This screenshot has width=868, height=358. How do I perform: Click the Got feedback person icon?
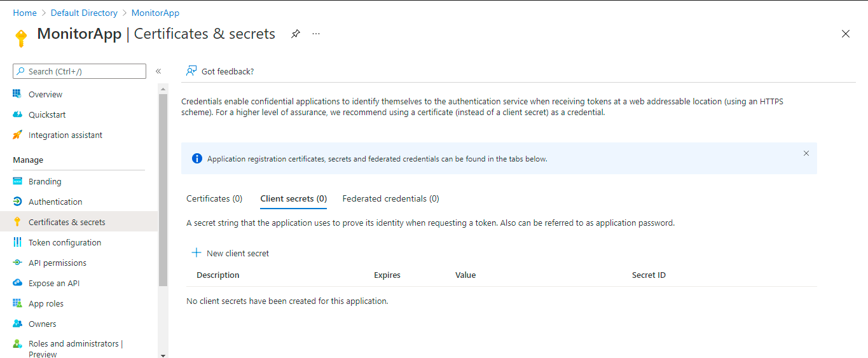191,71
